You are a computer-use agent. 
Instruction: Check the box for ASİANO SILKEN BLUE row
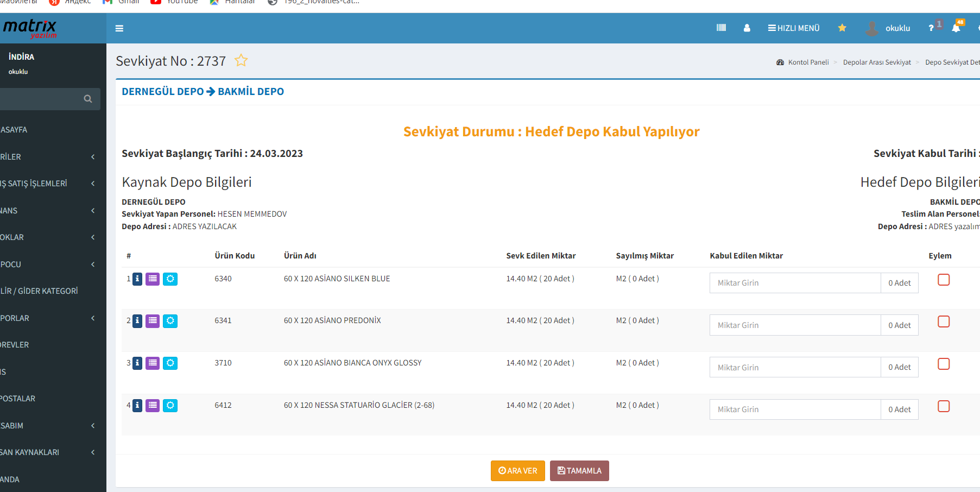coord(944,280)
